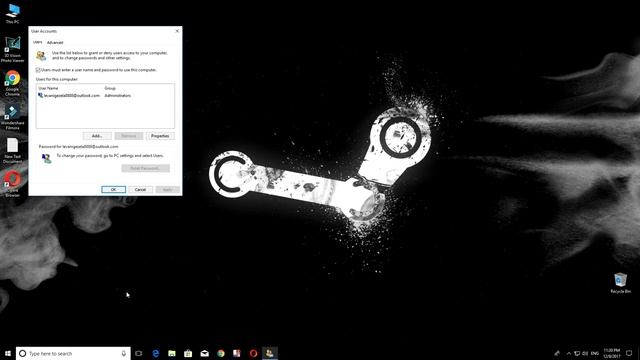Open the Recycle Bin

tap(620, 283)
